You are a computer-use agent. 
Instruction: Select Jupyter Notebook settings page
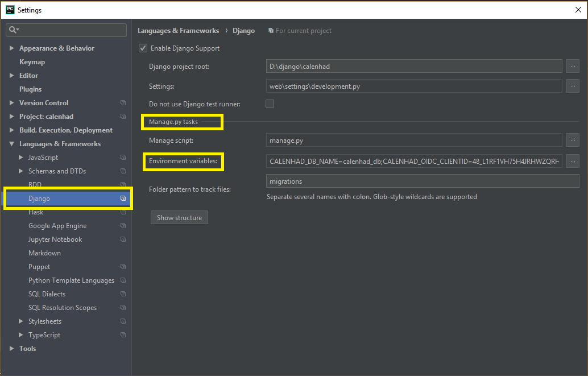pos(55,239)
